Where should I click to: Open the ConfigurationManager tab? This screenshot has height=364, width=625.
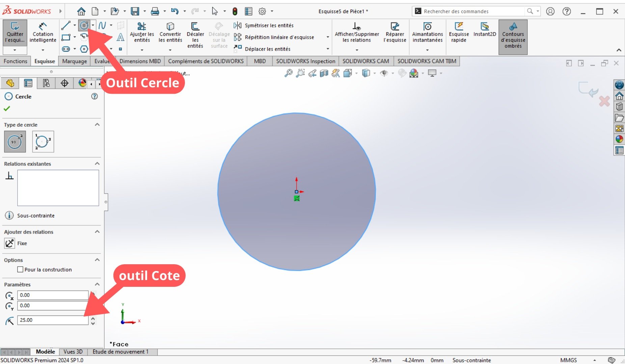click(46, 83)
